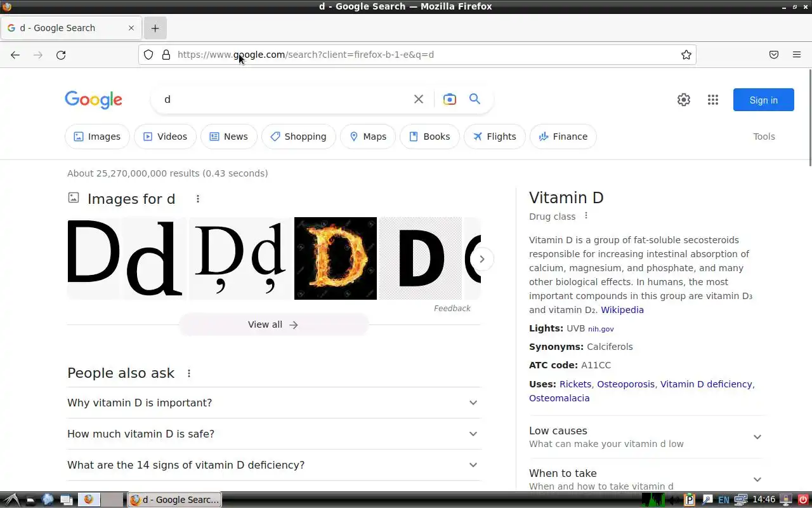Open more options next to Drug class
This screenshot has width=812, height=508.
pos(586,216)
